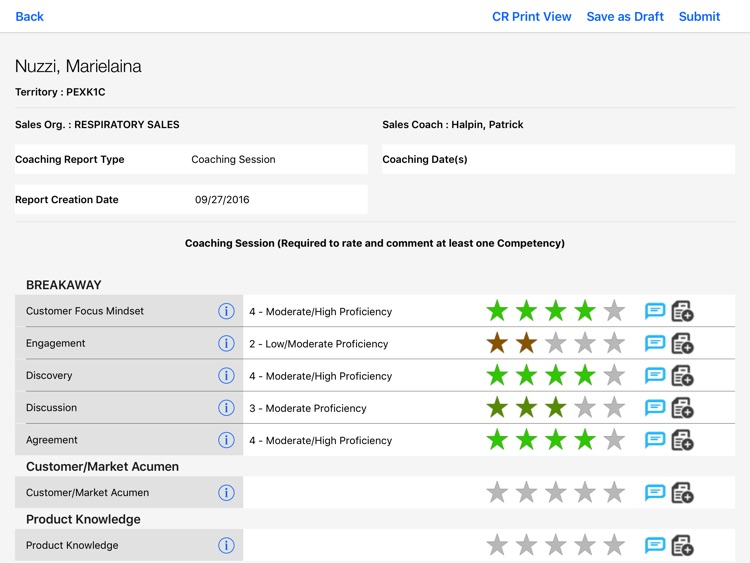Image resolution: width=750 pixels, height=563 pixels.
Task: Select Agreement's Moderate/High Proficiency text
Action: click(320, 441)
